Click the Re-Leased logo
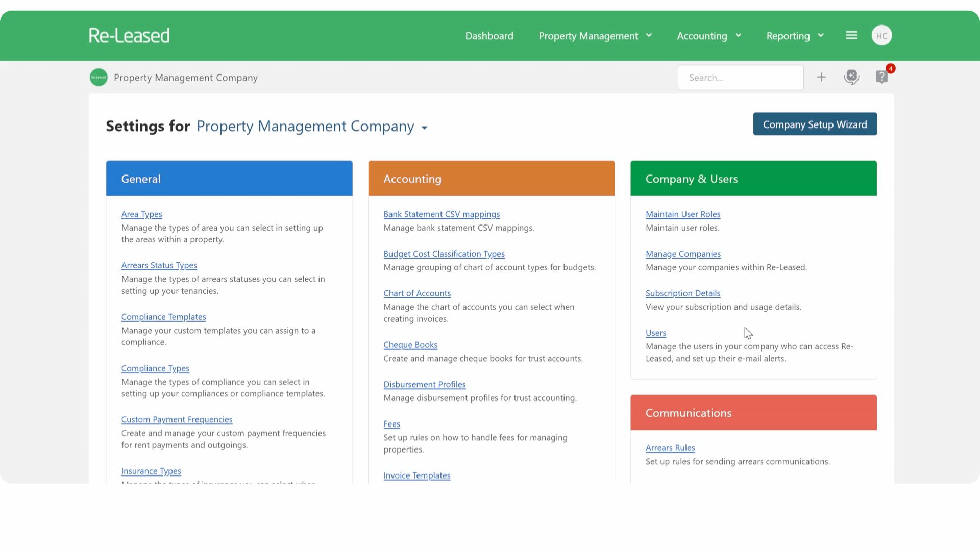980x551 pixels. (129, 36)
